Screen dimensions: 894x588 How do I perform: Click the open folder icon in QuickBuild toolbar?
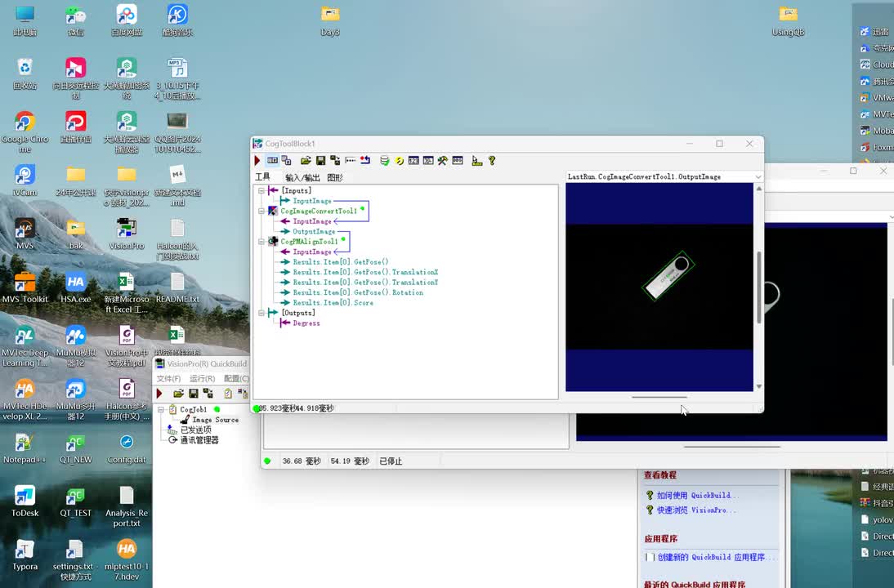(x=178, y=394)
